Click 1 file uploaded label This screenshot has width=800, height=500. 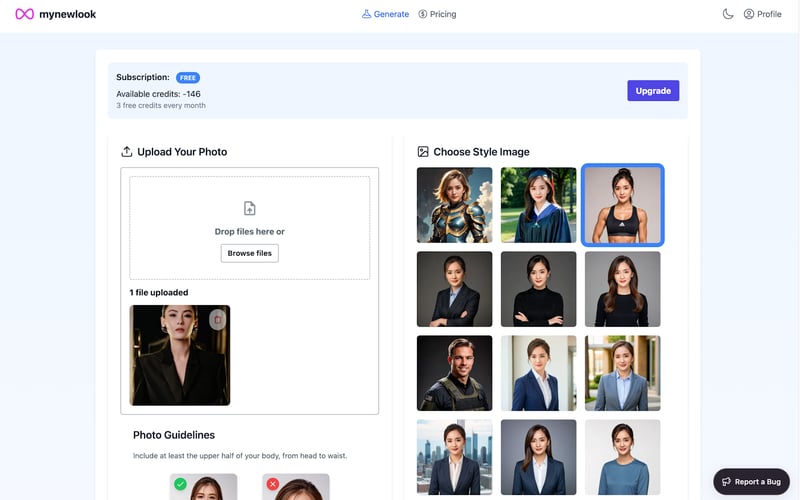[159, 292]
